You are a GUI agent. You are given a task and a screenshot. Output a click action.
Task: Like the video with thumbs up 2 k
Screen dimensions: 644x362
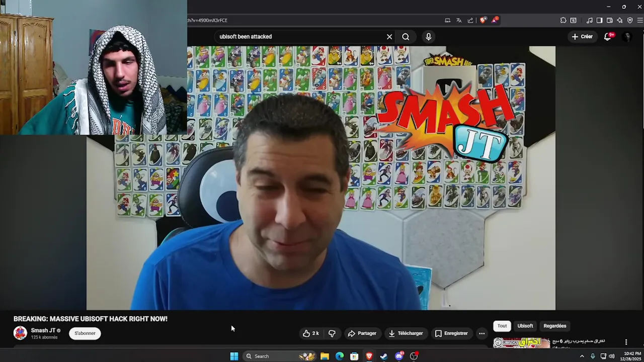311,333
